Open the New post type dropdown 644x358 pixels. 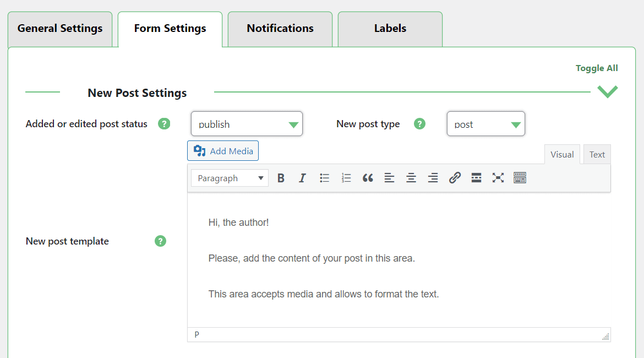[x=485, y=124]
